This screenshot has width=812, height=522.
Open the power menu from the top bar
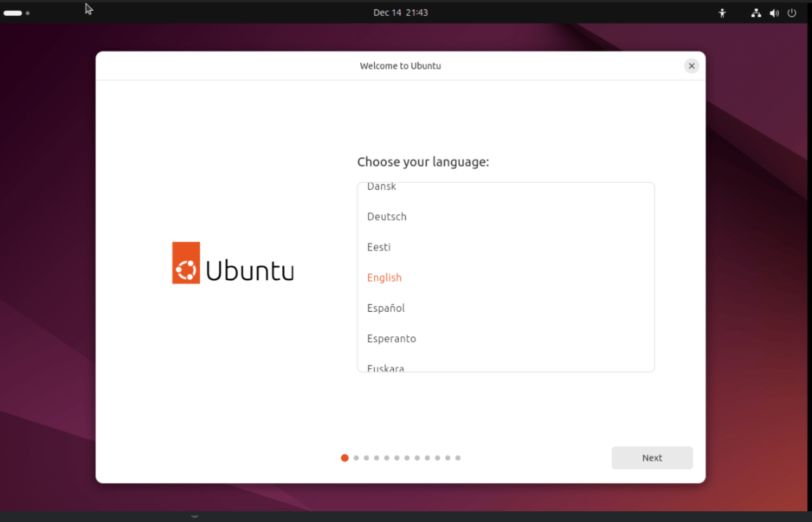(792, 13)
